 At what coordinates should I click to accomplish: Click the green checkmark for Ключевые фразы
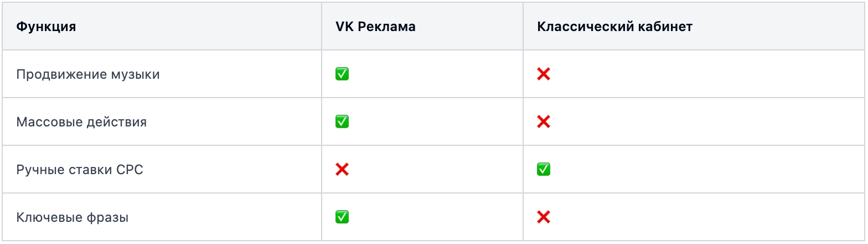[x=342, y=217]
